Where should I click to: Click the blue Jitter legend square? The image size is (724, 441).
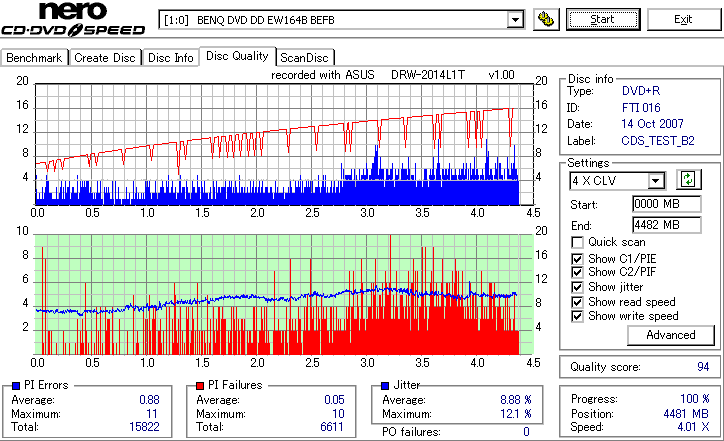point(385,386)
